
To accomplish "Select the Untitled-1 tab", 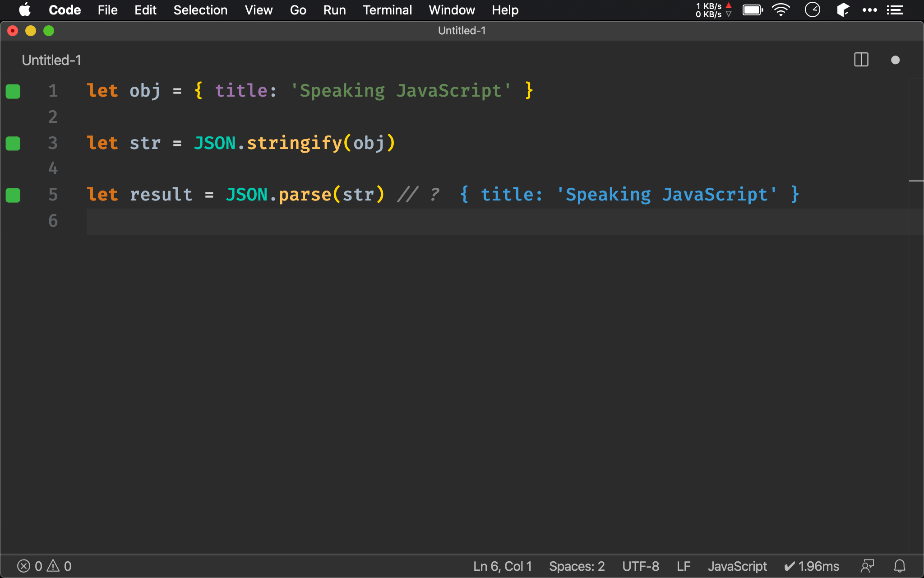I will (x=51, y=59).
